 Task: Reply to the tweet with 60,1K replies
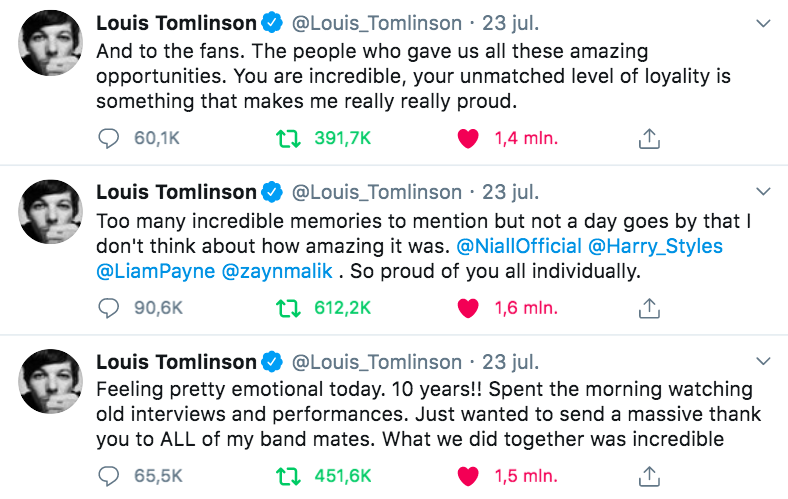[x=108, y=139]
